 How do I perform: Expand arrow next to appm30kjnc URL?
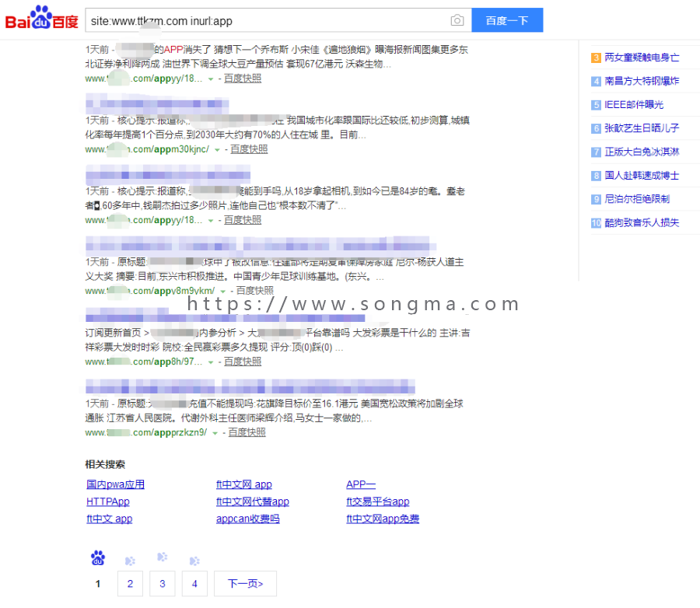[x=217, y=150]
